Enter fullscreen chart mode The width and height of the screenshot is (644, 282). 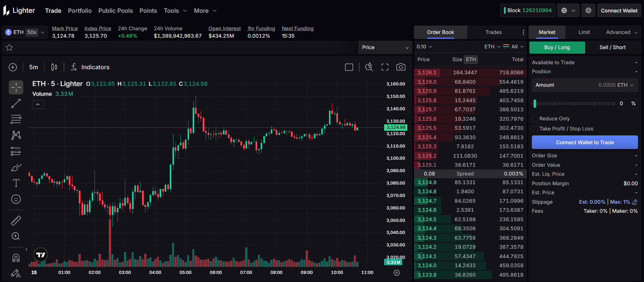click(x=385, y=67)
